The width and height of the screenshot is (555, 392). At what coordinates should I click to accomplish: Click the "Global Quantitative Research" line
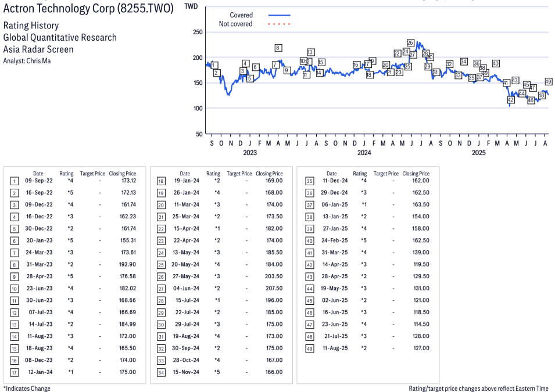60,38
